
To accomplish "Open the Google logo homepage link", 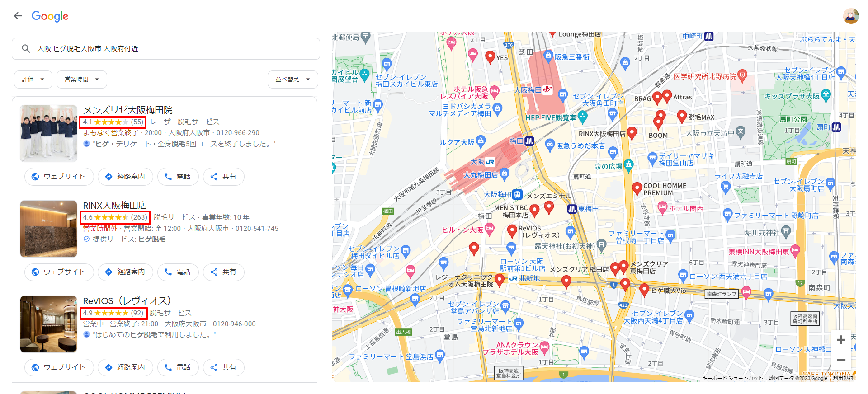I will pyautogui.click(x=50, y=16).
